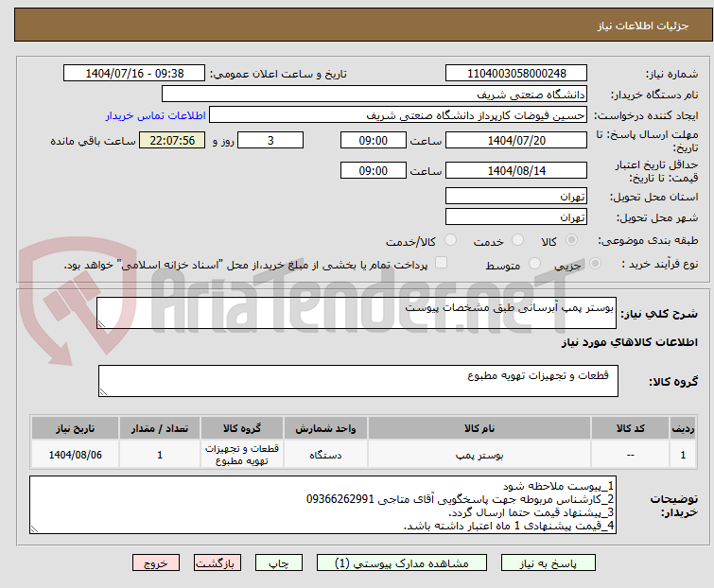The width and height of the screenshot is (714, 588).
Task: Open اطلاعات تماس خریدار link
Action: pos(156,115)
